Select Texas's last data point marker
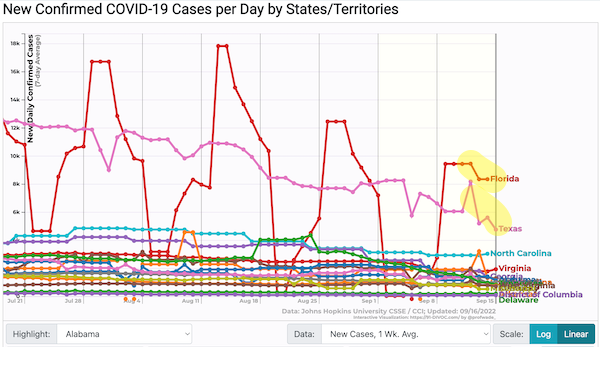The width and height of the screenshot is (600, 388). [496, 229]
